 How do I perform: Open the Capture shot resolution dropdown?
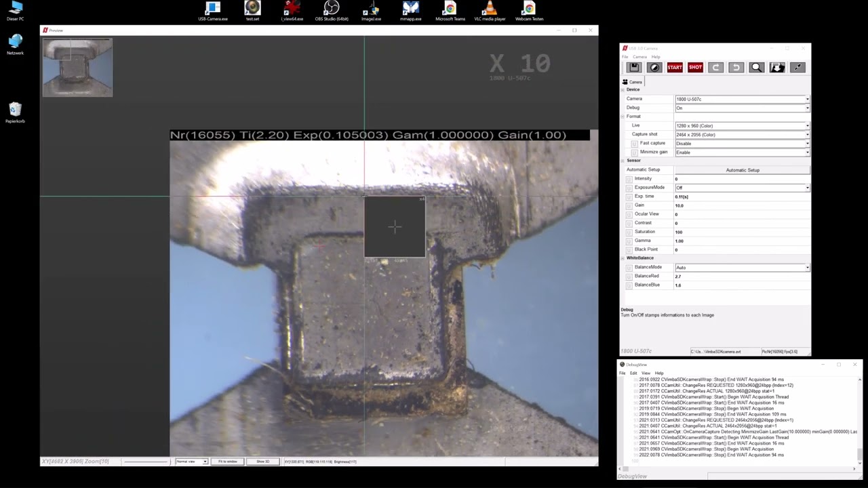[742, 134]
